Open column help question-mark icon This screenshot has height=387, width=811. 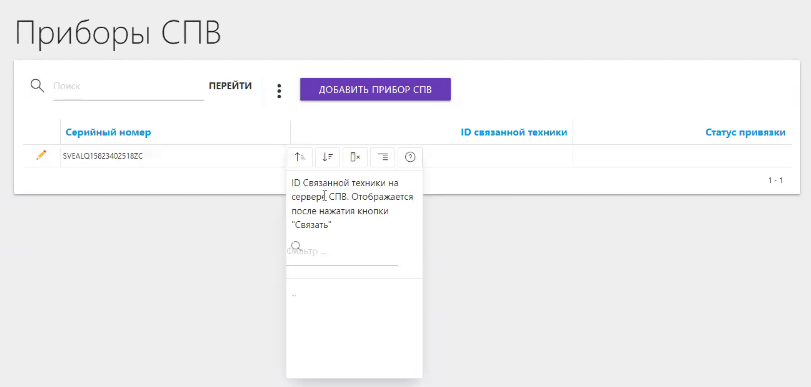pyautogui.click(x=410, y=157)
